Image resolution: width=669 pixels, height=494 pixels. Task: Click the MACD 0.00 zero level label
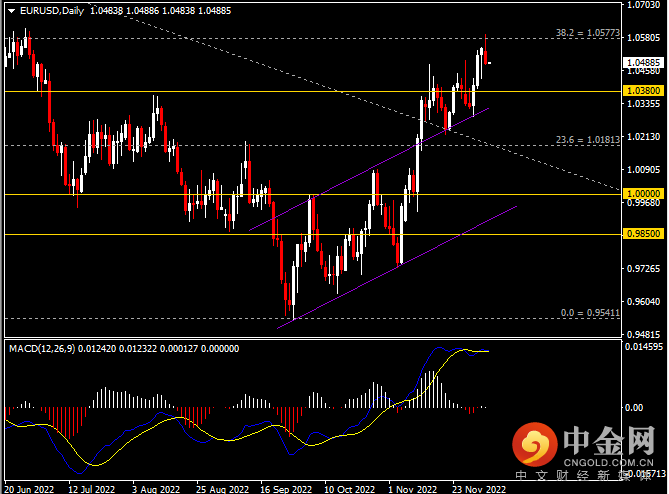click(634, 408)
